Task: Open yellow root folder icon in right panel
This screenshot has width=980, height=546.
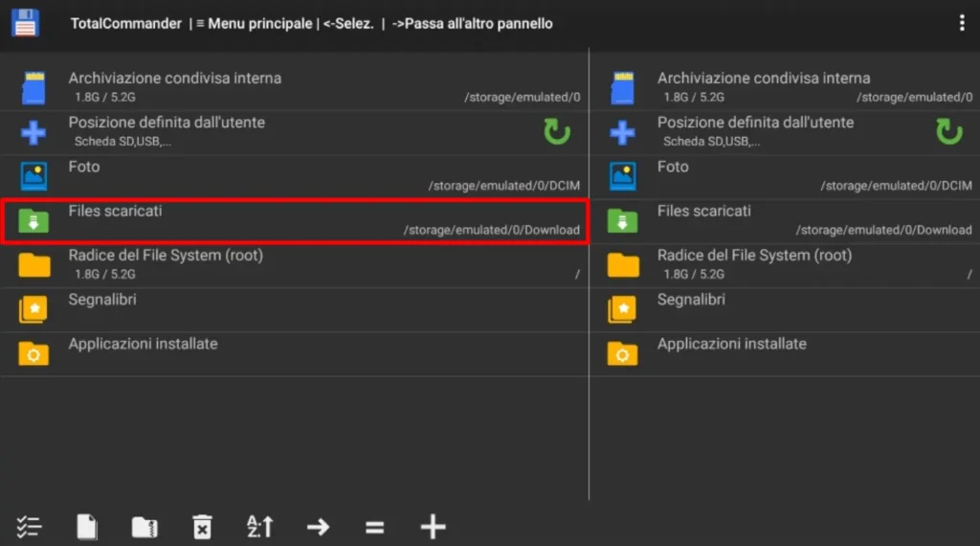Action: (x=622, y=264)
